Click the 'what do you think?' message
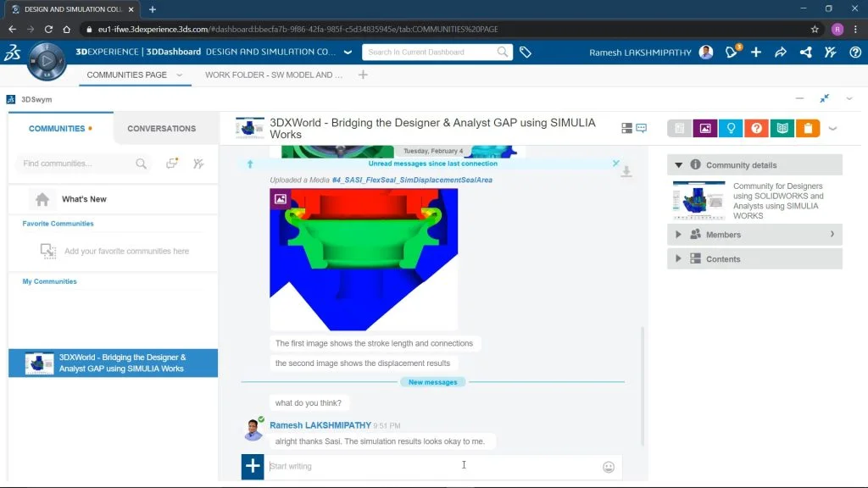The width and height of the screenshot is (868, 488). click(309, 402)
